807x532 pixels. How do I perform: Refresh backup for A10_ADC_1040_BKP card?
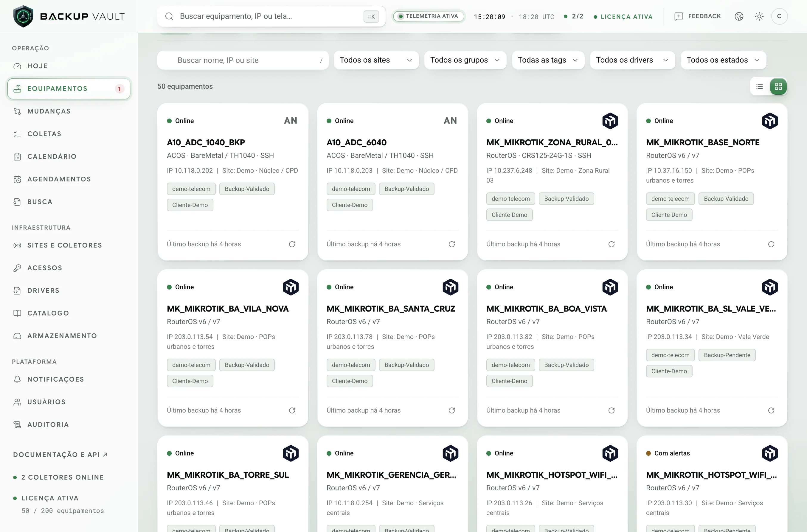[292, 244]
